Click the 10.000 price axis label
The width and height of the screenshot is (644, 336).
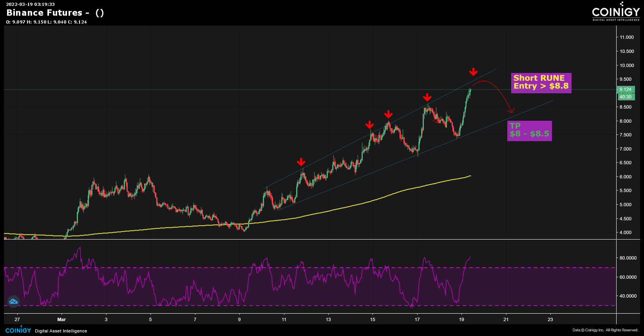[626, 65]
